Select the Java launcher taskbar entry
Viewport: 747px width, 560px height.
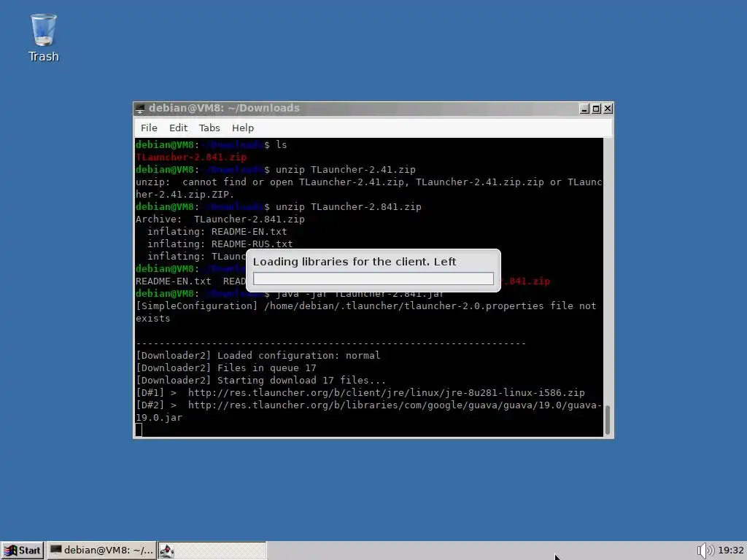(212, 551)
